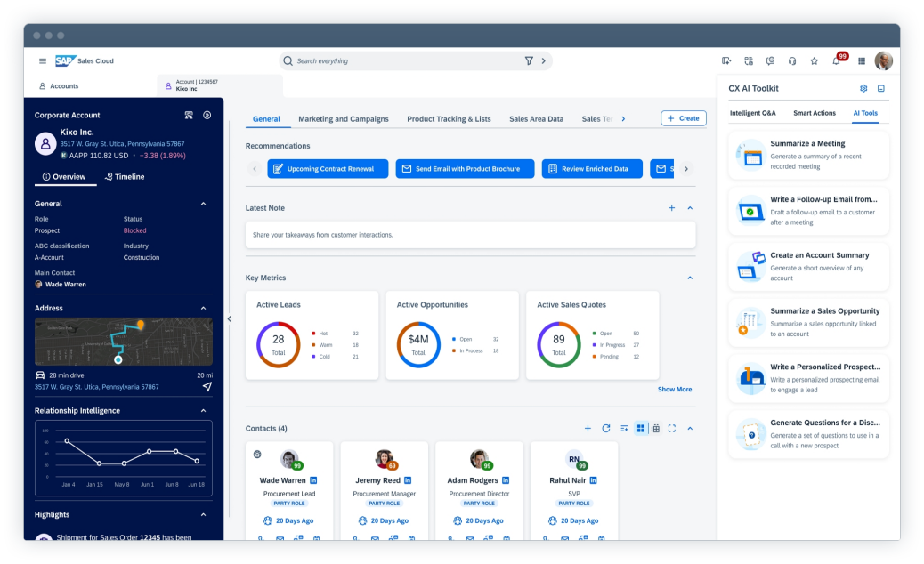
Task: Switch Contacts to card grid view
Action: 640,429
